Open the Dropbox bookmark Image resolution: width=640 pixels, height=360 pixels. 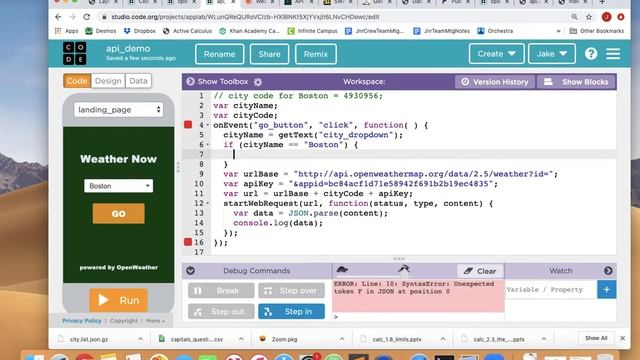click(140, 31)
